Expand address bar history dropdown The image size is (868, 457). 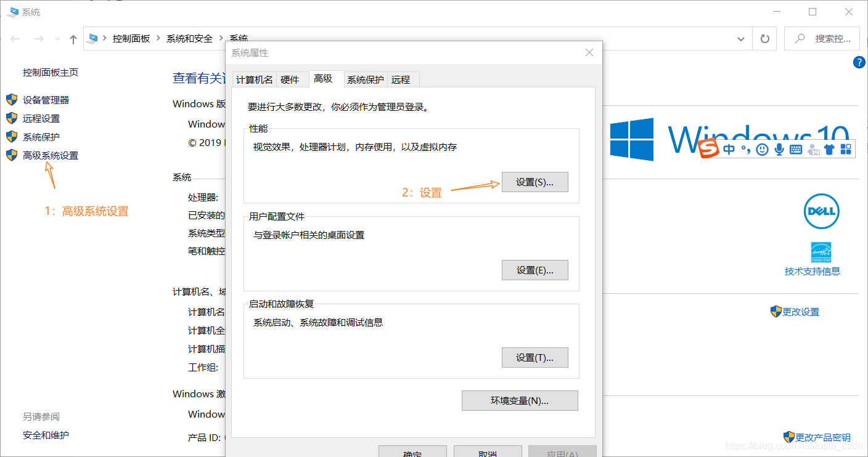(x=741, y=38)
